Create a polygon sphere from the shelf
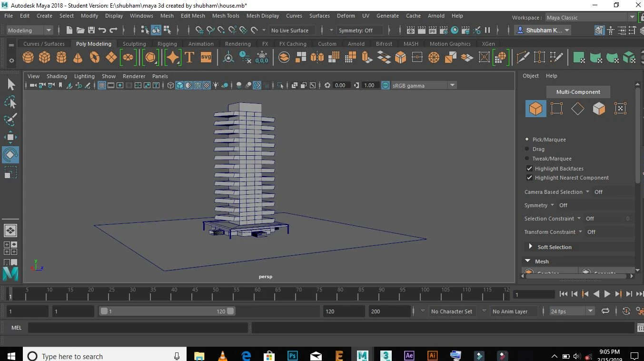The height and width of the screenshot is (361, 644). point(28,58)
